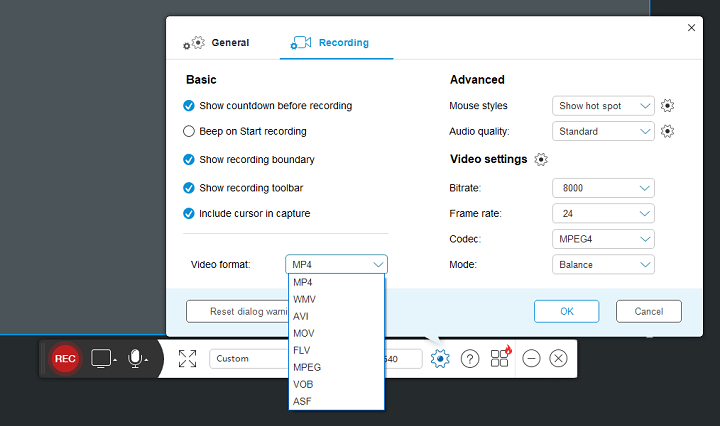Collapse the Video format combo box
720x426 pixels.
336,264
